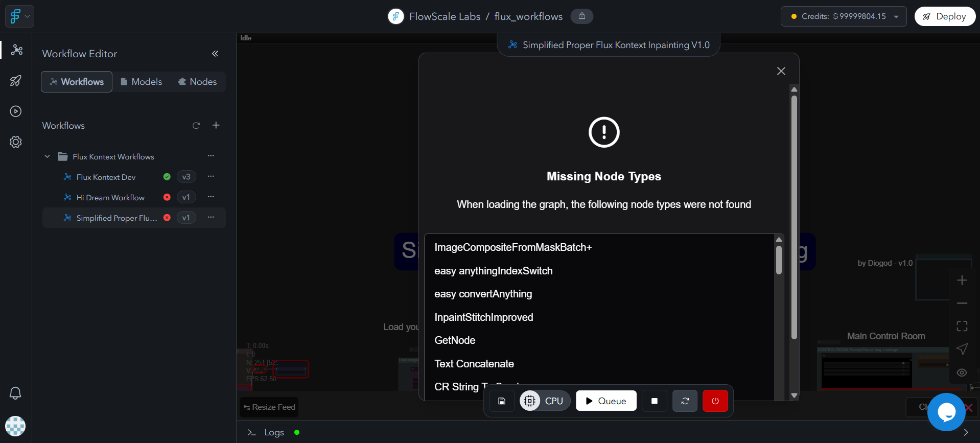
Task: Open the Credits dropdown
Action: (x=844, y=16)
